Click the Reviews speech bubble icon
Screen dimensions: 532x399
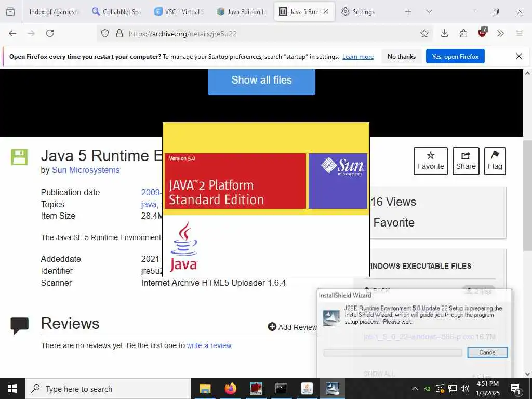[x=19, y=326]
